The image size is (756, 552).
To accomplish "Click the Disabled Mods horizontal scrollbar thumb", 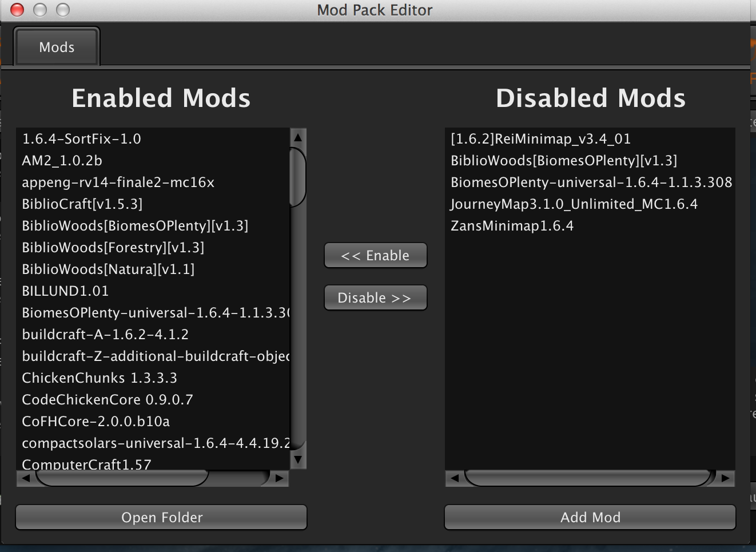I will [x=587, y=478].
